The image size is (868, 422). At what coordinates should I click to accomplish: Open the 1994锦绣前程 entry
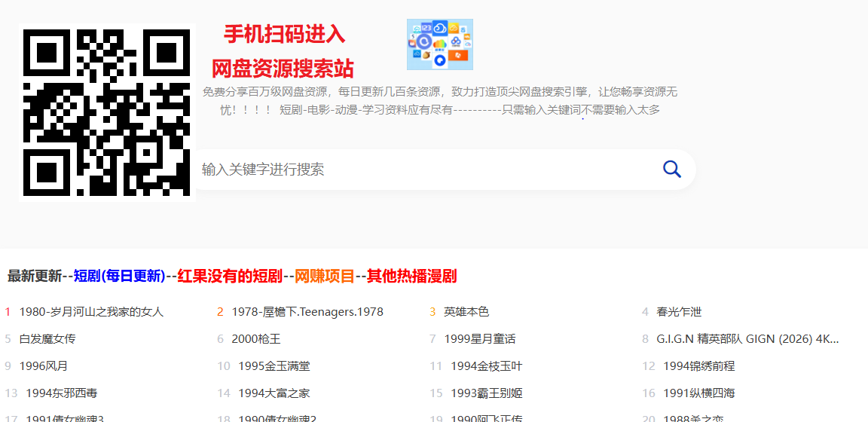699,366
